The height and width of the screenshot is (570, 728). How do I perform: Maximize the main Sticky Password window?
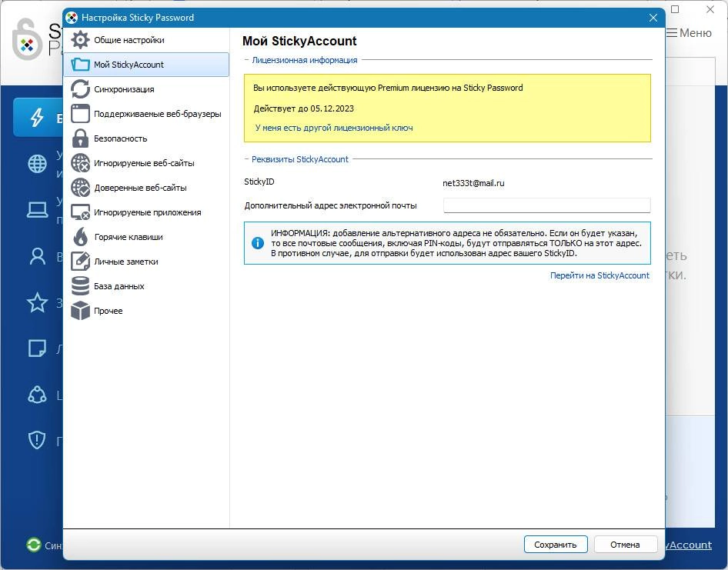click(676, 9)
